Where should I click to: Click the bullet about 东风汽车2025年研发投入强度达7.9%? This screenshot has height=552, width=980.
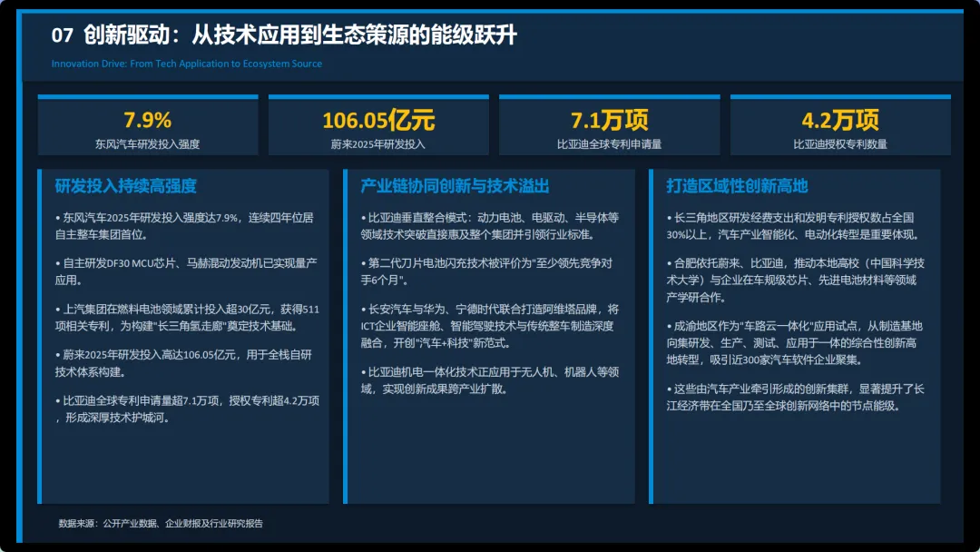pyautogui.click(x=184, y=226)
